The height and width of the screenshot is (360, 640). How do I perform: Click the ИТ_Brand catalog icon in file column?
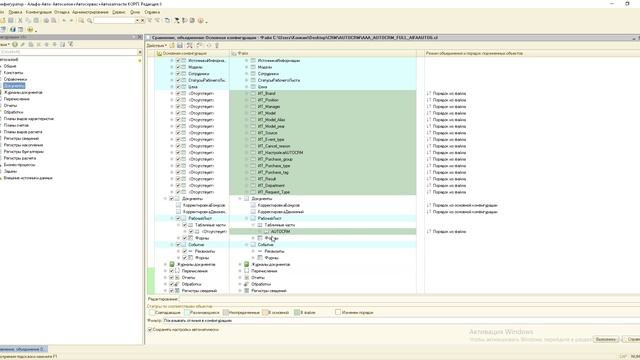coord(253,93)
